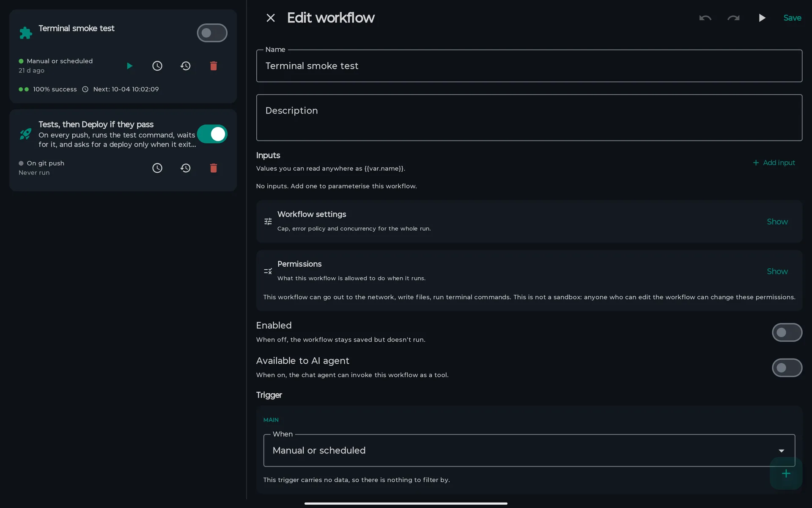Click the 100% success status text
Image resolution: width=812 pixels, height=508 pixels.
(x=55, y=89)
